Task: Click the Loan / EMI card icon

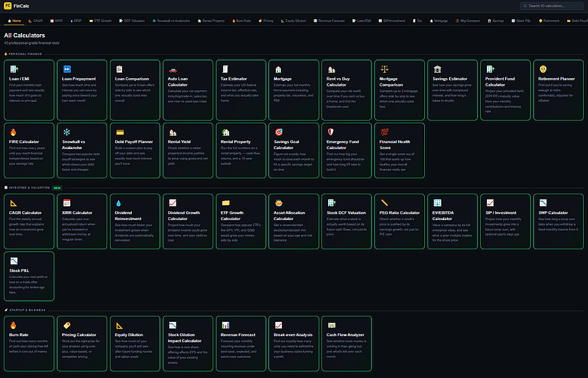Action: coord(14,69)
